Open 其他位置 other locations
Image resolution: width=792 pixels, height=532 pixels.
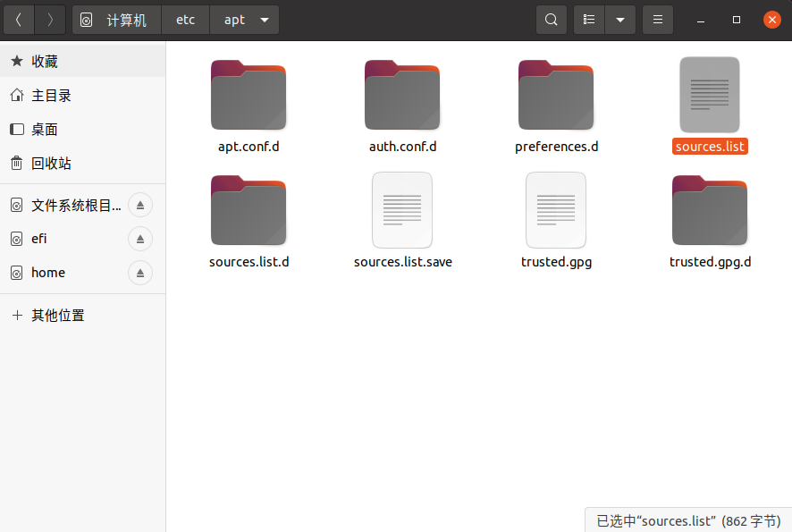tap(83, 316)
